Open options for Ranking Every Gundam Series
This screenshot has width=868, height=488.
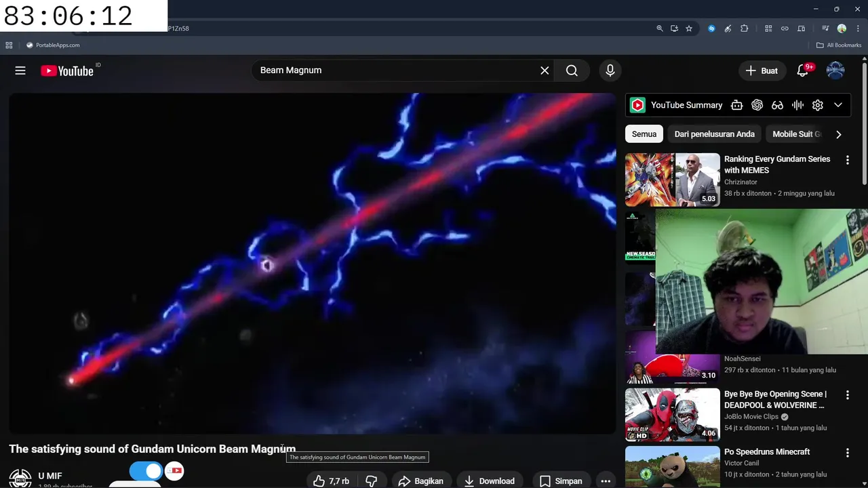click(847, 160)
